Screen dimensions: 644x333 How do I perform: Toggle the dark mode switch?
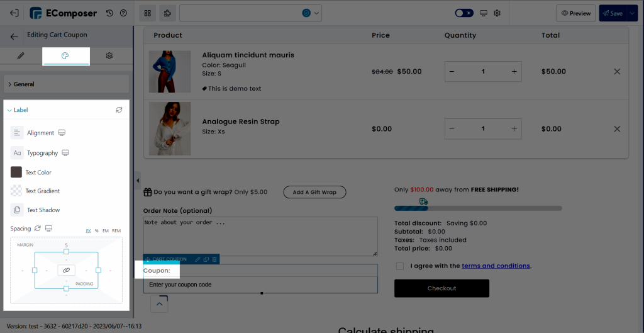point(464,13)
